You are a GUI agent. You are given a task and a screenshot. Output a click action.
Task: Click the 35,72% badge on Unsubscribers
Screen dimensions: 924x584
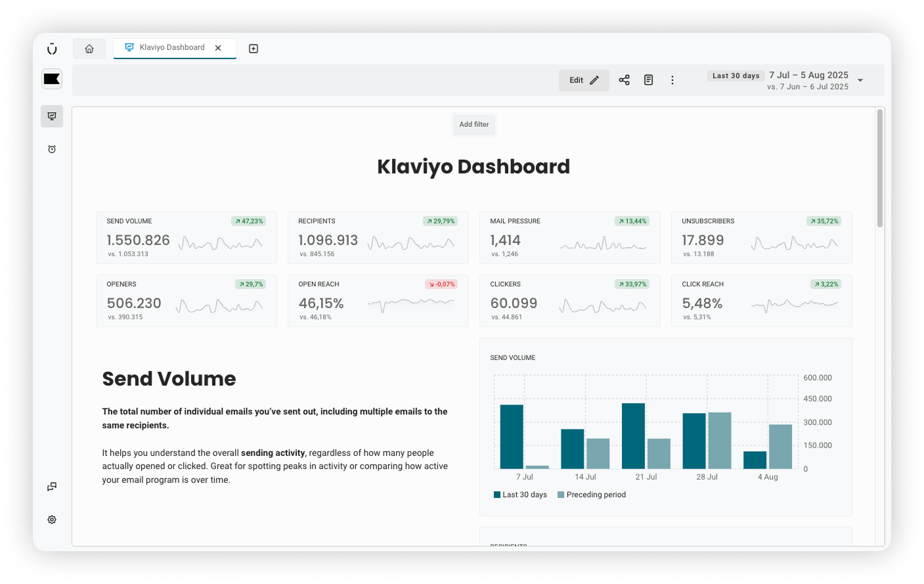824,221
